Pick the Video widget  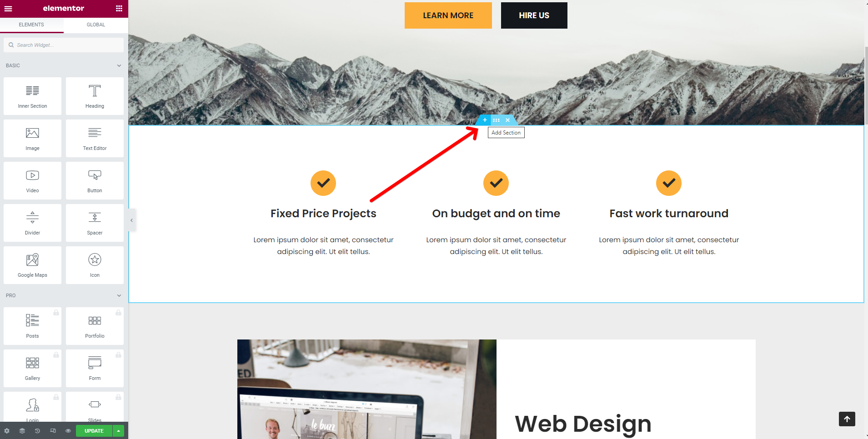(x=32, y=180)
